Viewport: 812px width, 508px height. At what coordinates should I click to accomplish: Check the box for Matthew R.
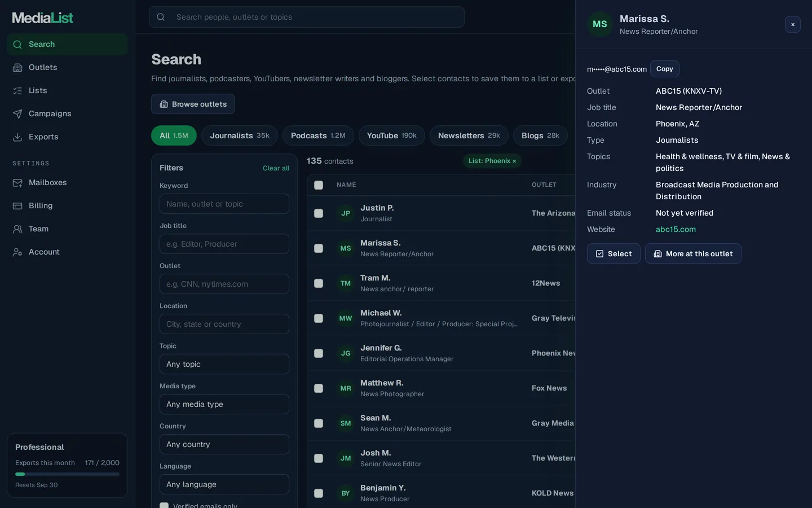point(319,388)
